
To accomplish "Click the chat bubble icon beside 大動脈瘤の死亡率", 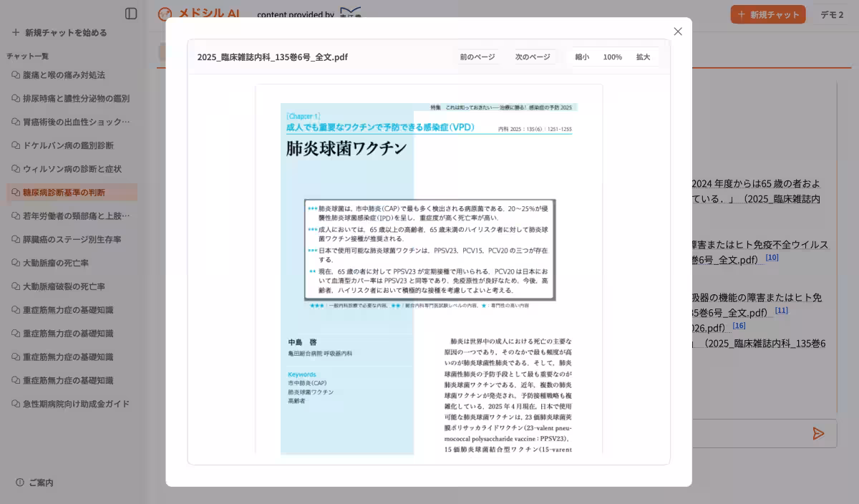I will point(15,262).
